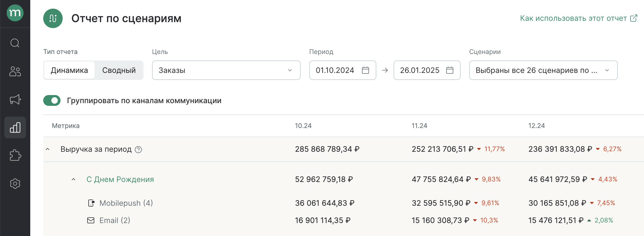The image size is (644, 236).
Task: Click the 10.24 column header
Action: (303, 126)
